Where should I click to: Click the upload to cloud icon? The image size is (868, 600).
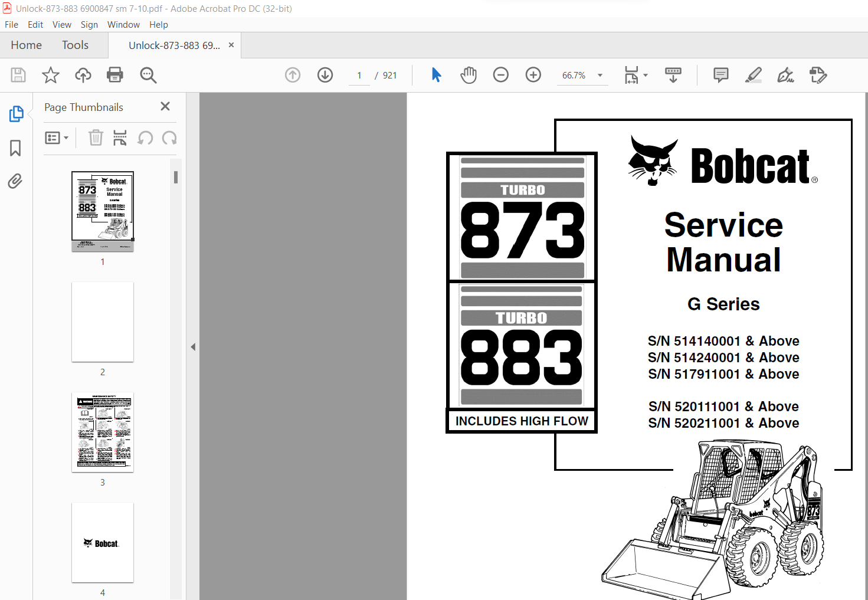[x=83, y=75]
